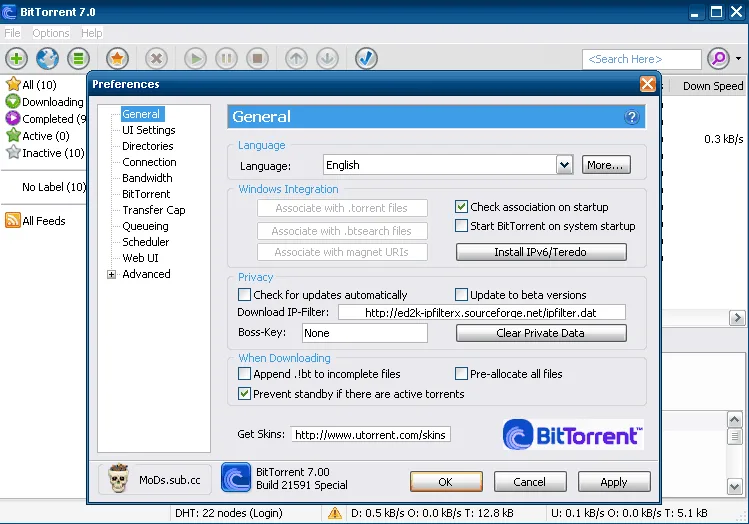Click the RSS favorites star toolbar icon
Screen dimensions: 749x524
[117, 58]
